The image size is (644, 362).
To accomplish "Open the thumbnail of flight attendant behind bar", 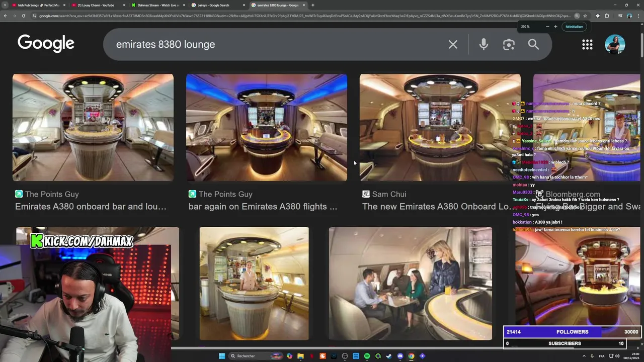I will coord(254,284).
